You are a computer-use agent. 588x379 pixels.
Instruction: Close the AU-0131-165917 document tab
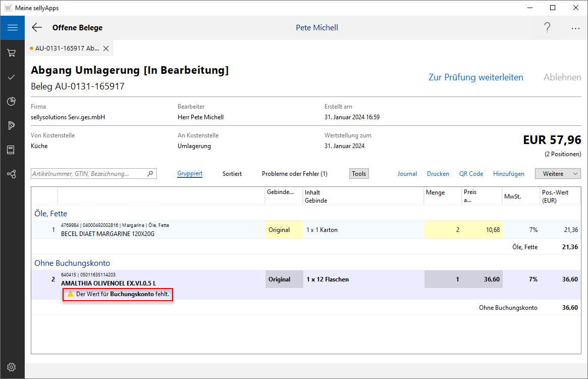click(106, 49)
